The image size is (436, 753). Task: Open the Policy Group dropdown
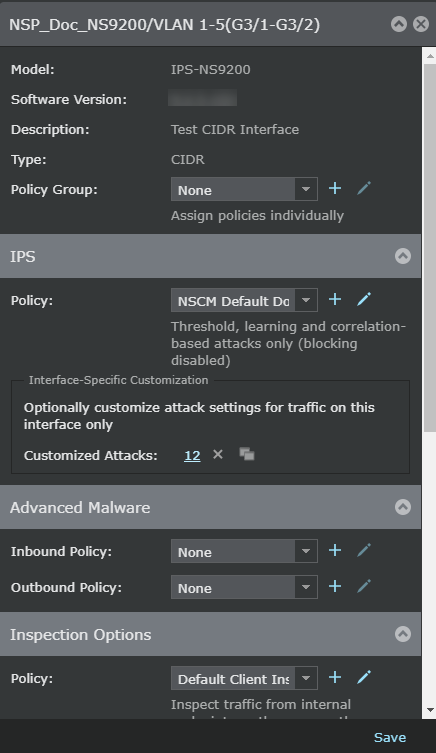tap(244, 189)
